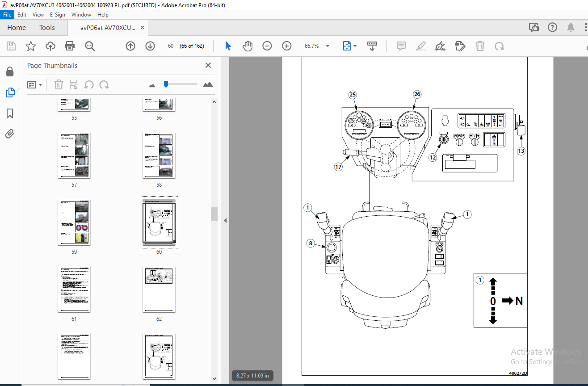588x386 pixels.
Task: Switch to the Tools tab
Action: (x=47, y=28)
